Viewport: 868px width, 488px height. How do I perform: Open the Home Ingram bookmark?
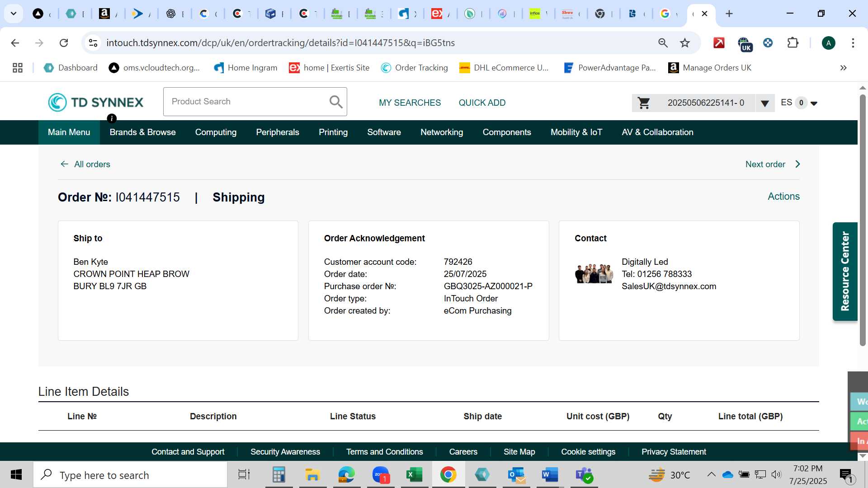[x=245, y=68]
